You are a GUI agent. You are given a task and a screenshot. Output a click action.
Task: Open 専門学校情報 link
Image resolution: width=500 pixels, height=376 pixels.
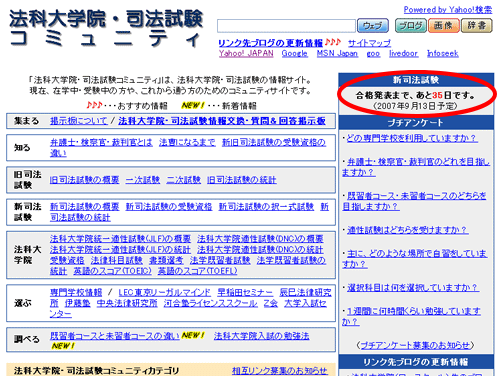point(76,293)
